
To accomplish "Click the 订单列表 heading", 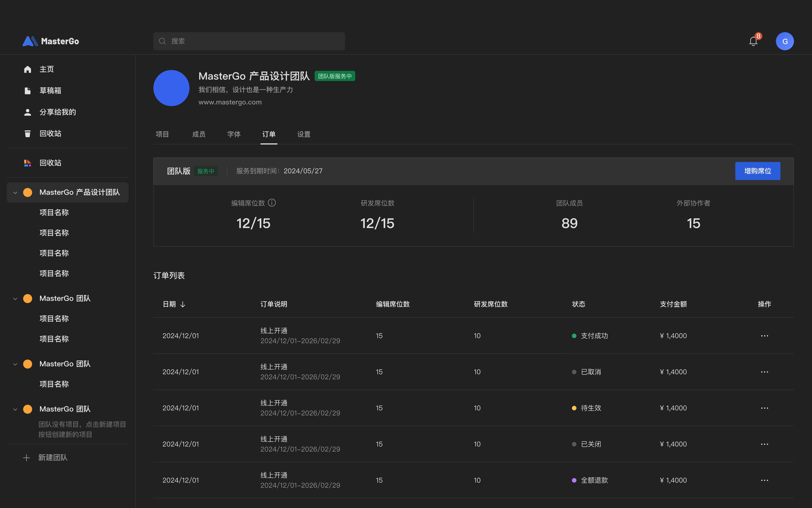I will [x=169, y=275].
